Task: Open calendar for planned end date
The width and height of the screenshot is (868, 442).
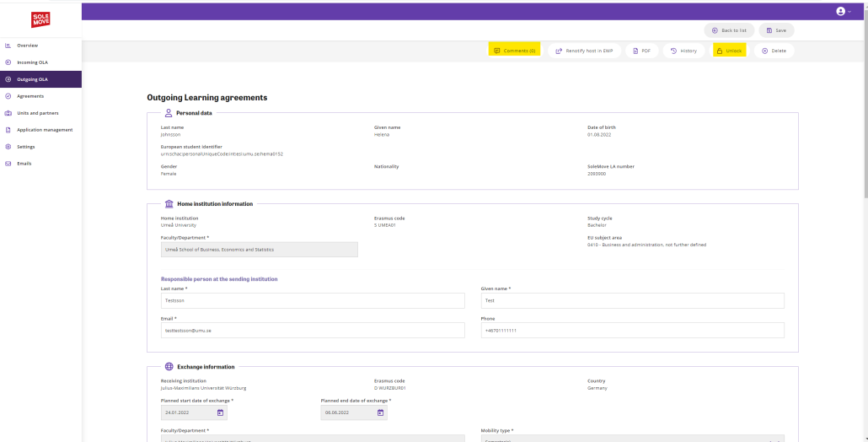Action: [x=380, y=412]
